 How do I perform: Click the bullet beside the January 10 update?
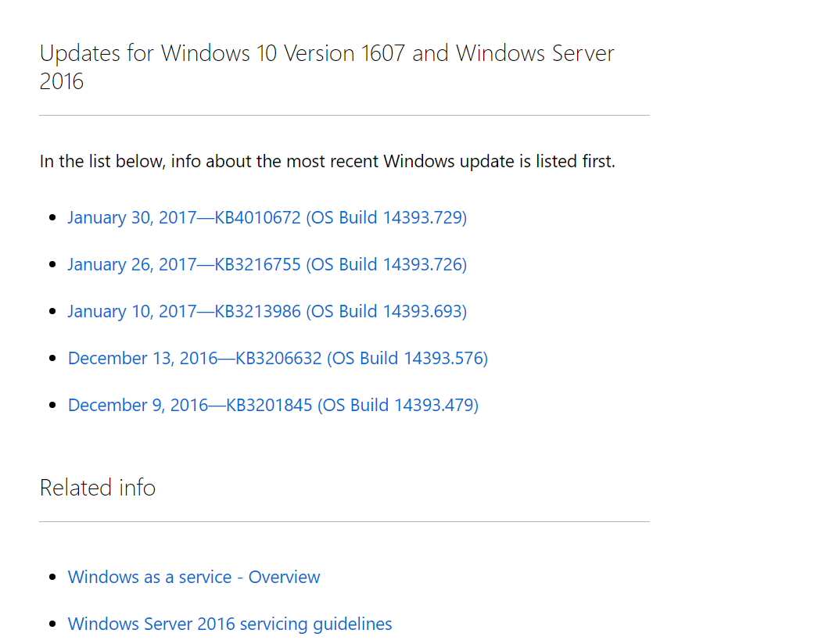pos(52,311)
